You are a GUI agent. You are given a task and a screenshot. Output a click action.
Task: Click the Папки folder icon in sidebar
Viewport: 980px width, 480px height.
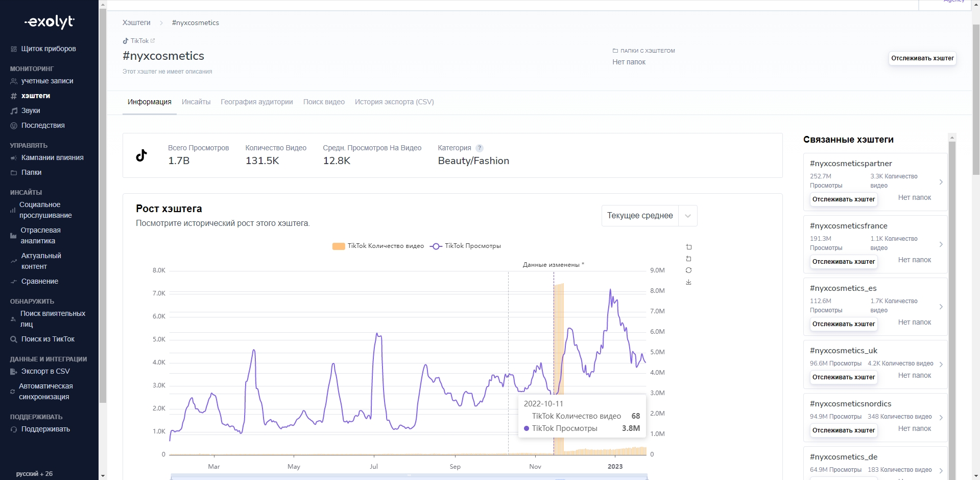tap(14, 173)
